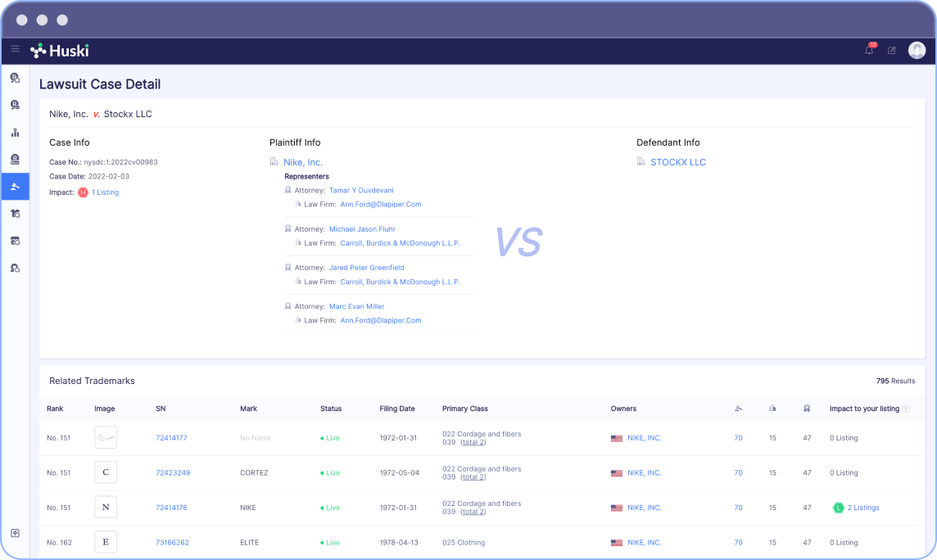
Task: Expand total 2 classes for CORTEZ row
Action: coord(473,477)
